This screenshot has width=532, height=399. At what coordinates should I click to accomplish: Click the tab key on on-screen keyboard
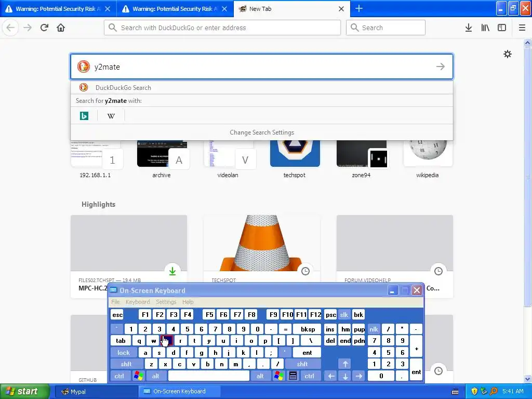coord(121,341)
